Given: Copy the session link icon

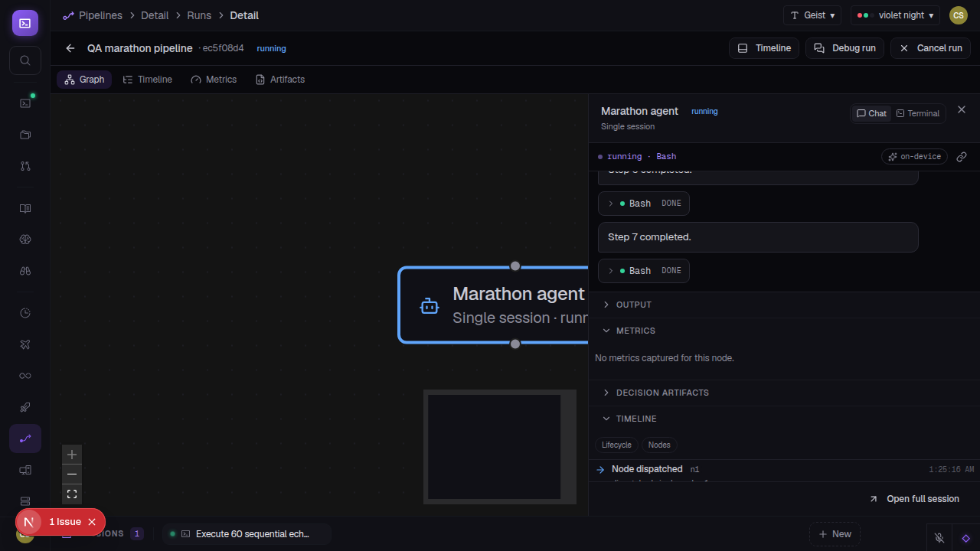Looking at the screenshot, I should pos(962,157).
